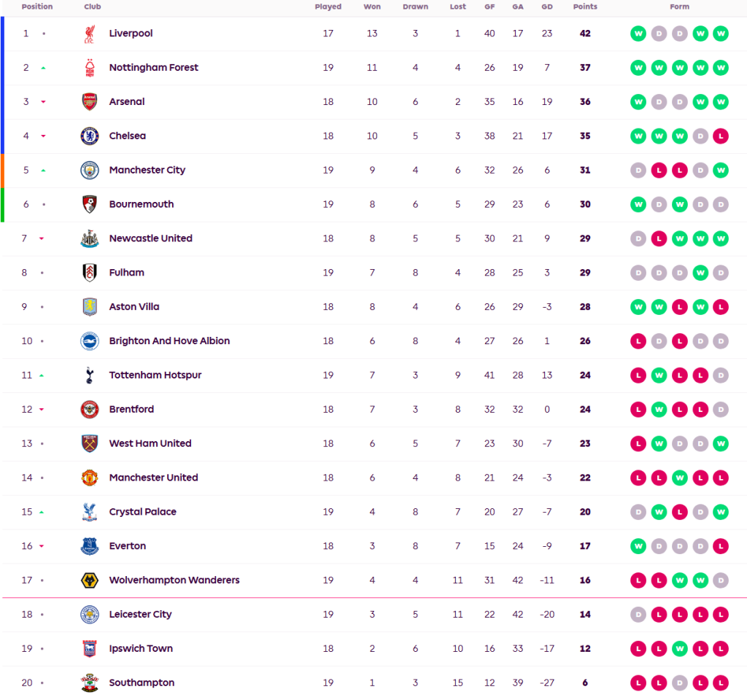The width and height of the screenshot is (747, 700).
Task: Click the Tottenham Hotspur cockerel badge
Action: 89,376
